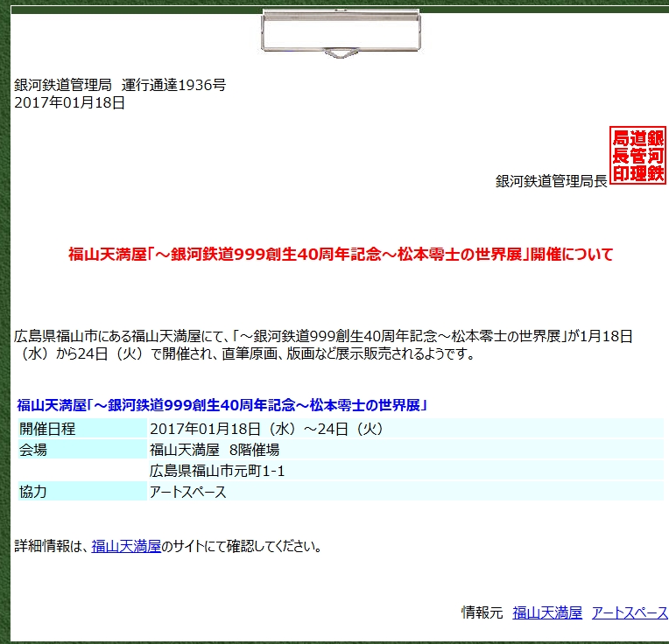669x644 pixels.
Task: Click the address cell 広島県福山市元町1-1
Action: click(405, 471)
